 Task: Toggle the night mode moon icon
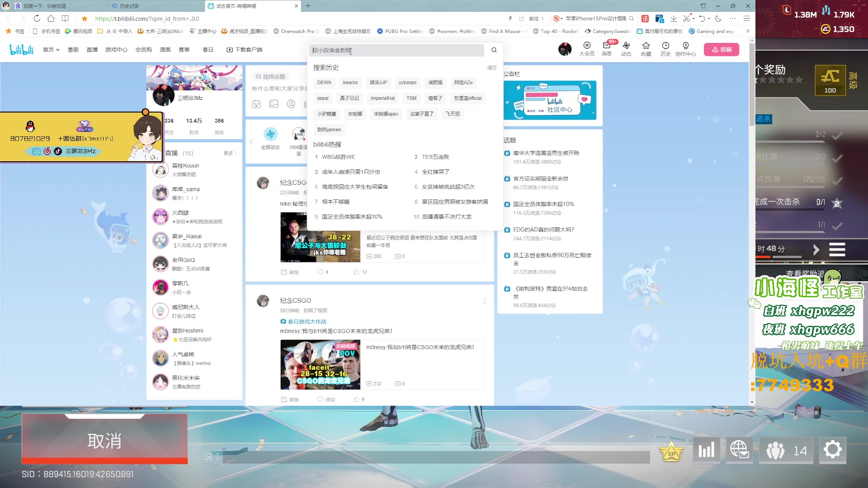click(718, 19)
